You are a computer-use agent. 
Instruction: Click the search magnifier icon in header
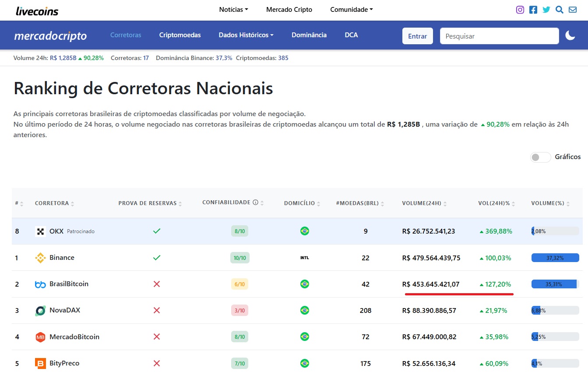click(560, 10)
